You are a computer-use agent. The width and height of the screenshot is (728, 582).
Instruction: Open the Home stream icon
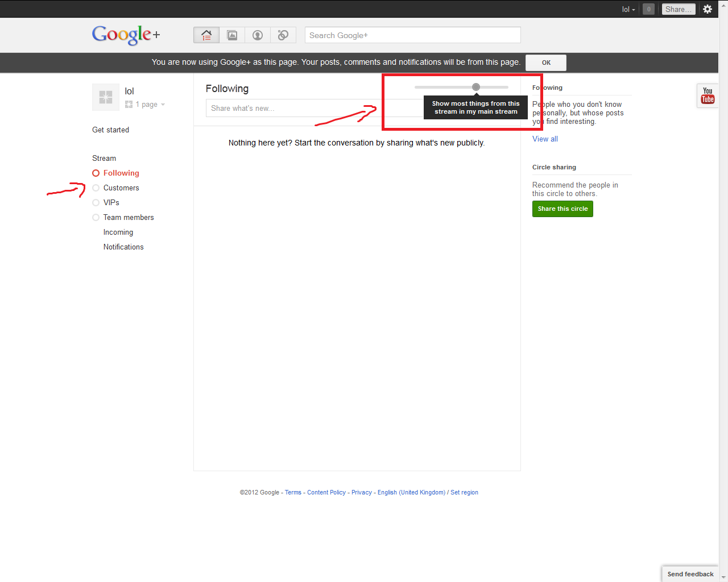206,35
